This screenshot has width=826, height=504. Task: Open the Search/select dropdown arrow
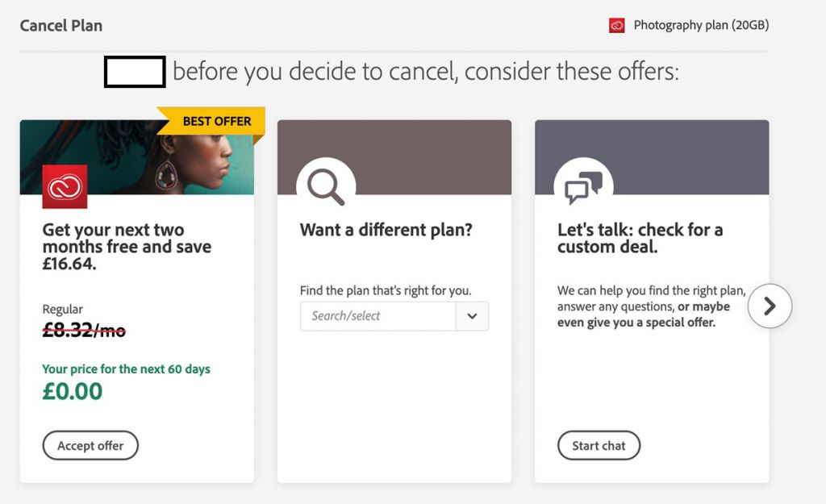(x=472, y=316)
